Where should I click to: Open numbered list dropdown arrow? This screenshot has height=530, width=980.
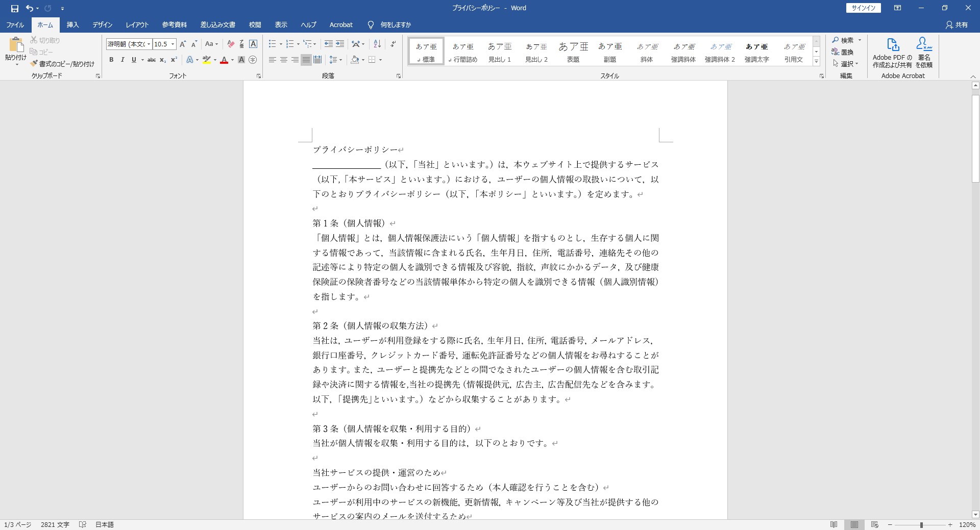click(298, 44)
